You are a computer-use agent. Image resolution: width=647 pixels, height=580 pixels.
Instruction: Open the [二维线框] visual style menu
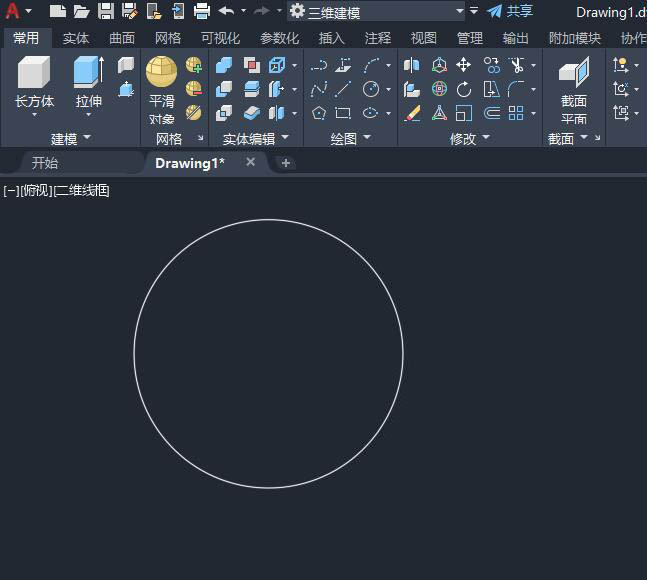(x=81, y=191)
